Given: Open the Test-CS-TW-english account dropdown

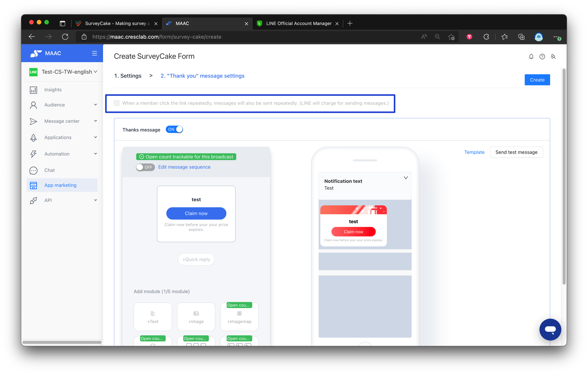Looking at the screenshot, I should 63,72.
